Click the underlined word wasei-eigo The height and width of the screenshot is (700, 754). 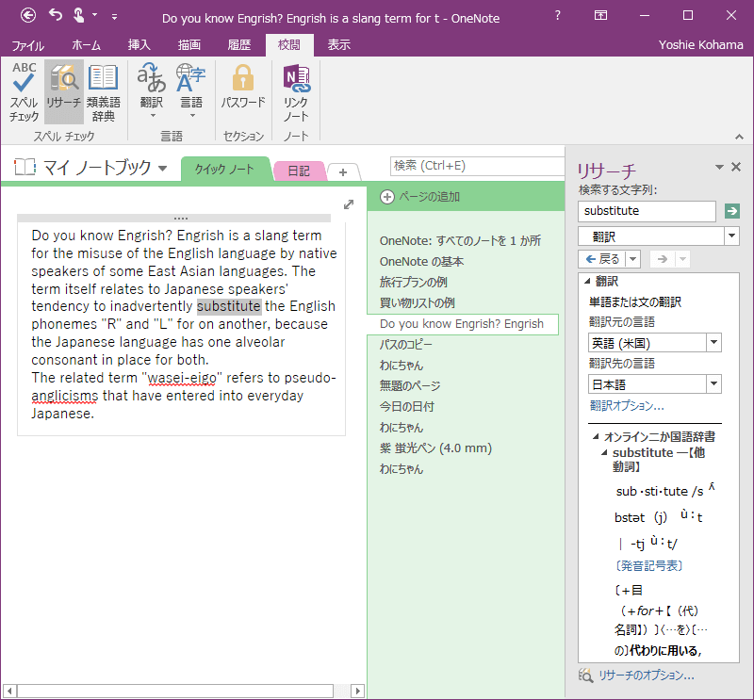coord(182,378)
